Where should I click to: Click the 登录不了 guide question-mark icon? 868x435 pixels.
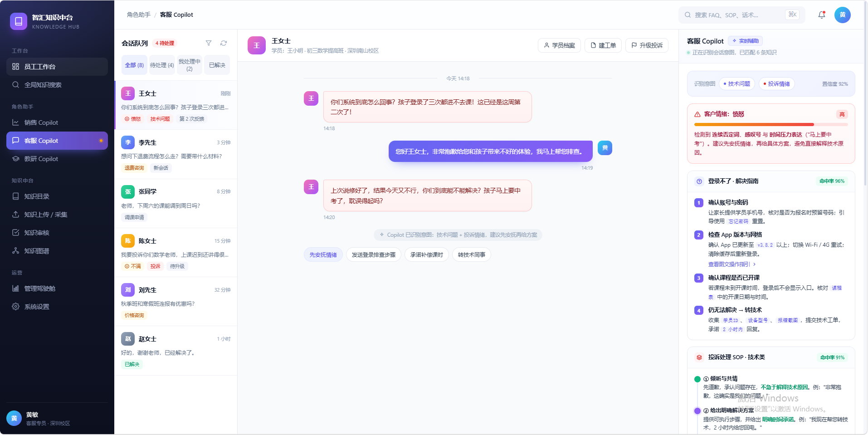coord(699,181)
